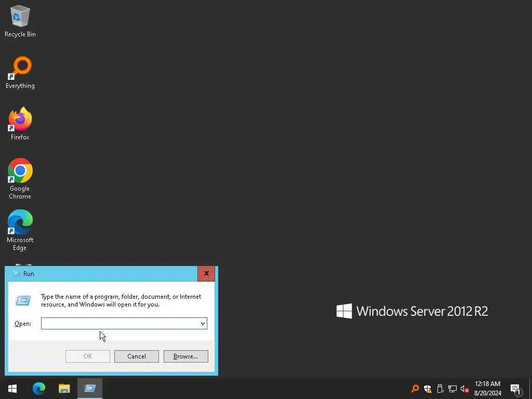Click the Everything tray icon
The image size is (532, 399).
(415, 389)
